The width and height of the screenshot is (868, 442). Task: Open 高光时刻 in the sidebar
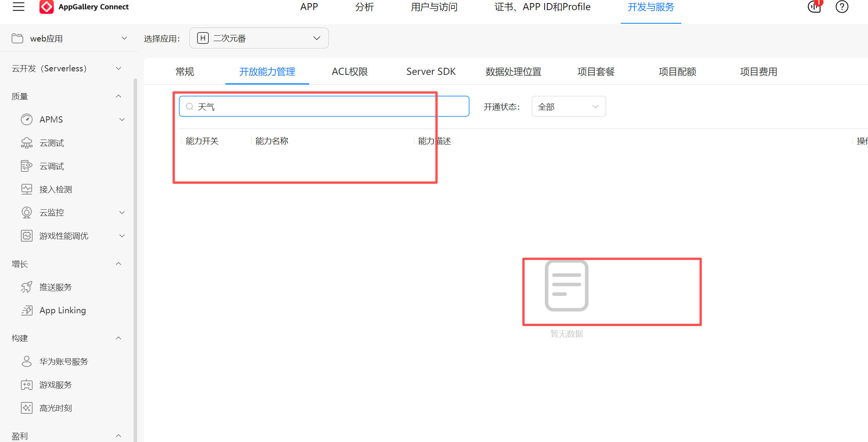(x=55, y=408)
